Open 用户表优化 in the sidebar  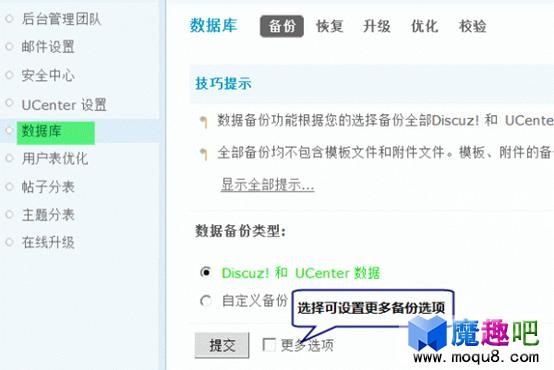pyautogui.click(x=55, y=158)
